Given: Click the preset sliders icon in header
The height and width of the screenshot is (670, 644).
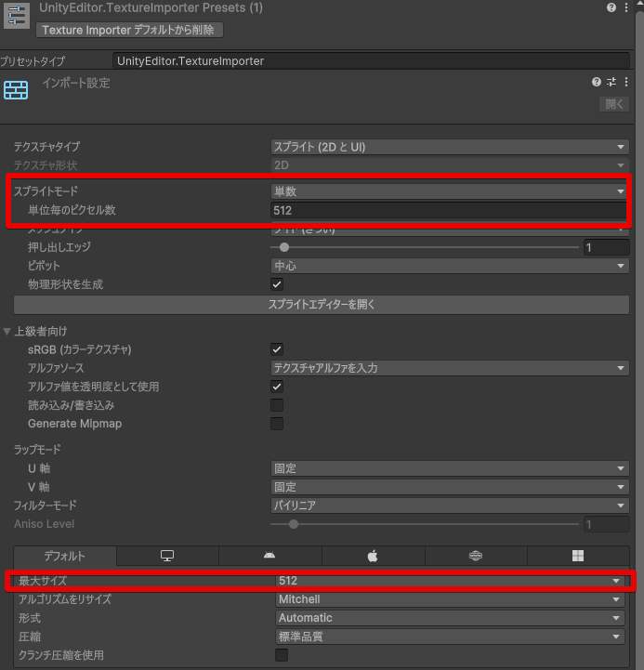Looking at the screenshot, I should pyautogui.click(x=17, y=16).
